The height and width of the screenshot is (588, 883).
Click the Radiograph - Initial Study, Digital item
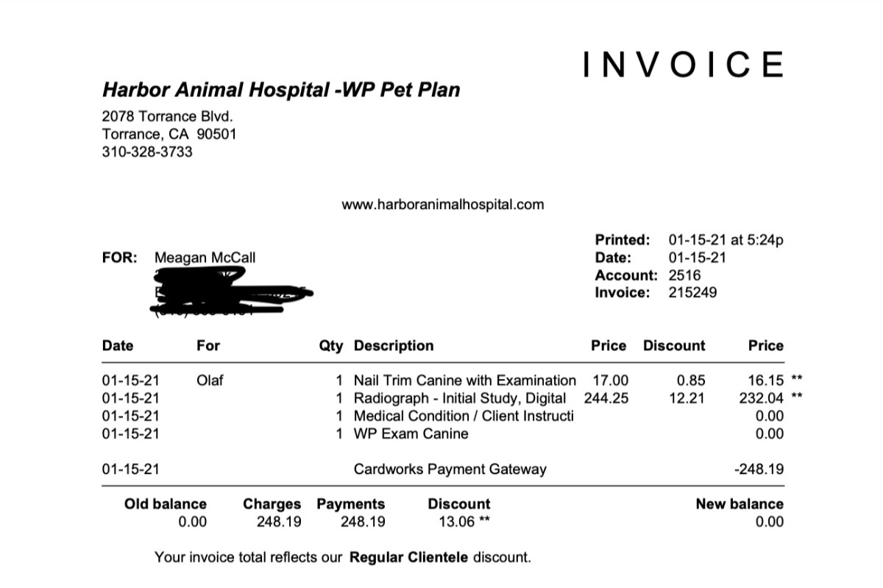pos(460,398)
